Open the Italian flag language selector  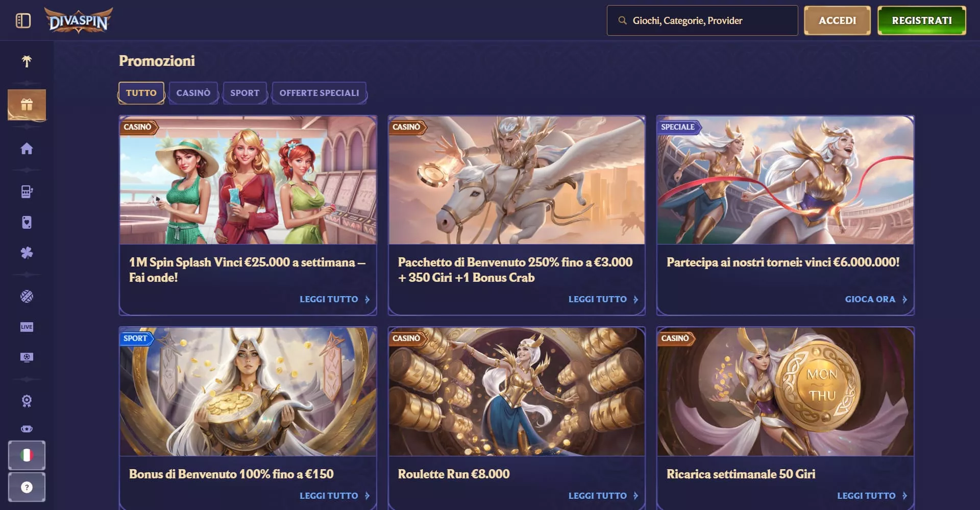click(x=27, y=455)
